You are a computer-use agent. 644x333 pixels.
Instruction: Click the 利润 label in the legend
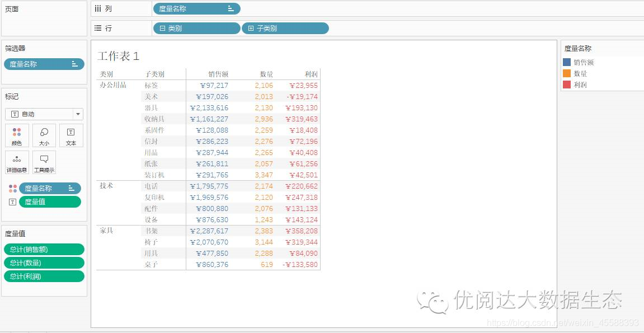tap(580, 85)
